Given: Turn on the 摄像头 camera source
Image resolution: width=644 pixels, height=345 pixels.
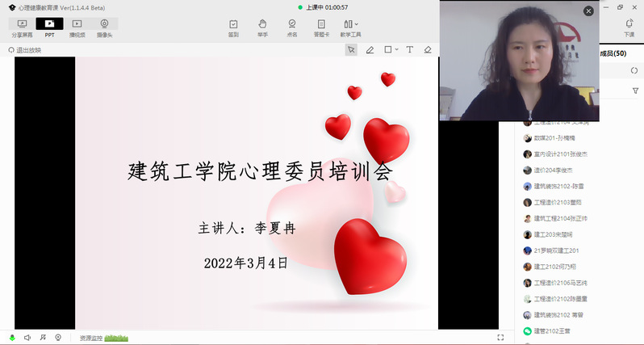Looking at the screenshot, I should click(x=104, y=28).
